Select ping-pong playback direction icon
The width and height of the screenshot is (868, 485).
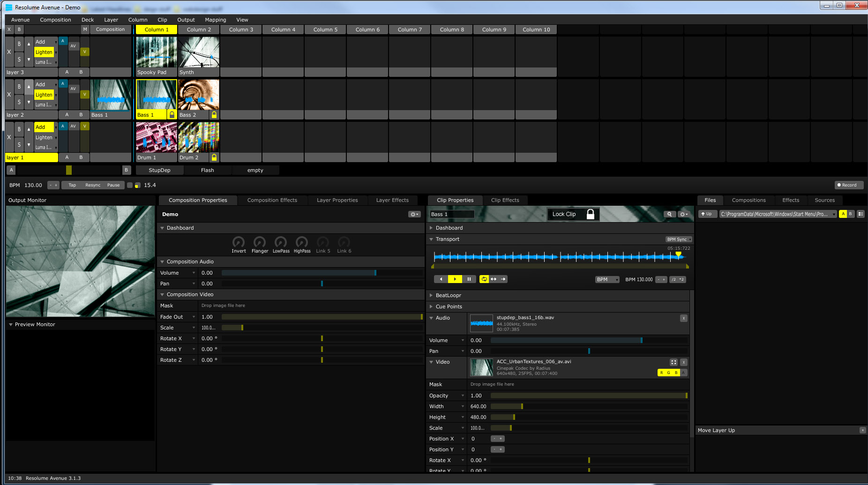coord(494,279)
